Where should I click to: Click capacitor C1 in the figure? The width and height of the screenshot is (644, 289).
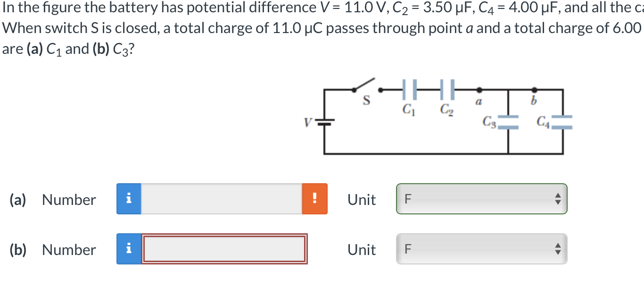pos(408,89)
